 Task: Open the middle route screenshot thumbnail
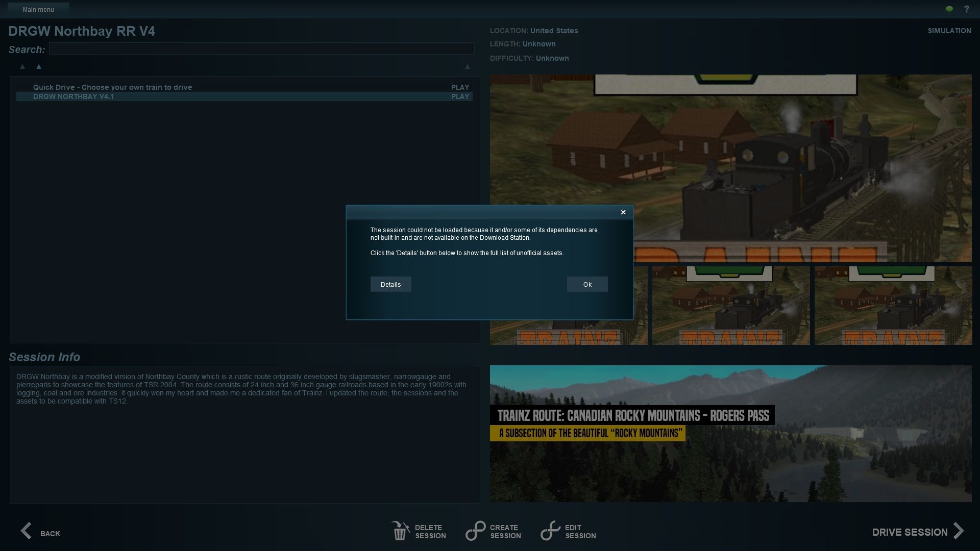click(730, 305)
